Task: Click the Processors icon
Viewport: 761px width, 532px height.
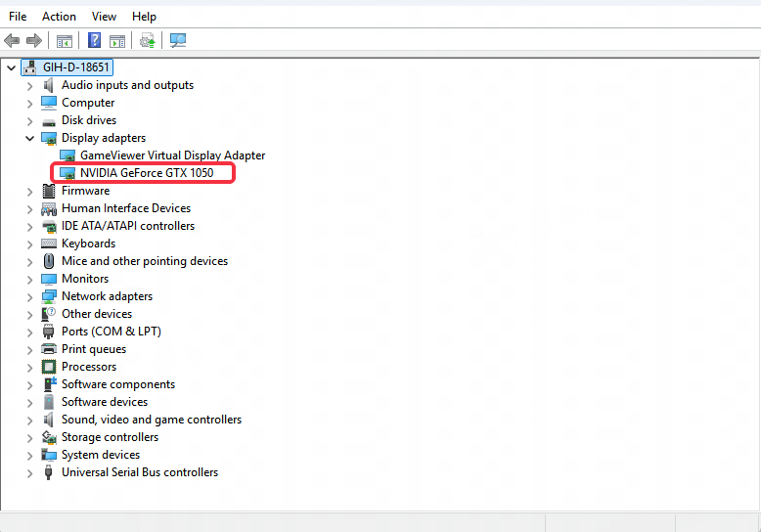Action: click(49, 367)
